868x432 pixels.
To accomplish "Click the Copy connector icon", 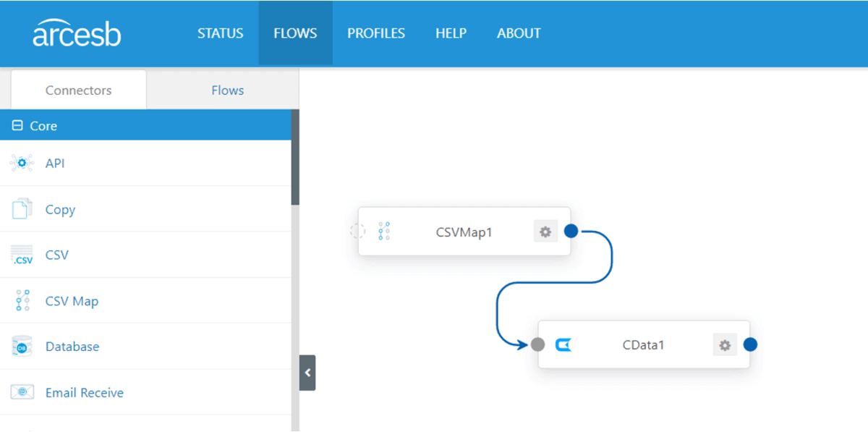I will 22,209.
